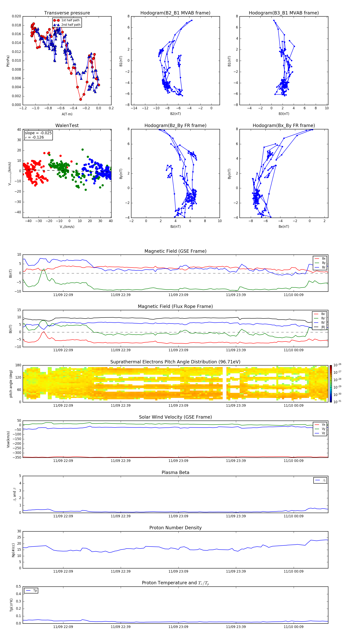Select 'Vy' in the solar wind legend
This screenshot has height=644, width=351.
point(320,429)
